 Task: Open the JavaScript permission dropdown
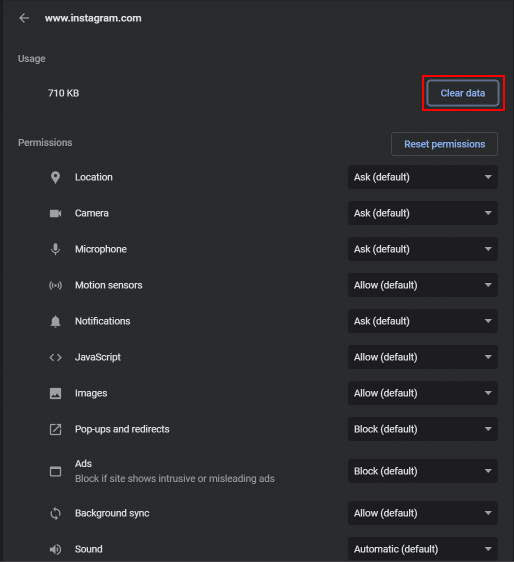tap(423, 357)
